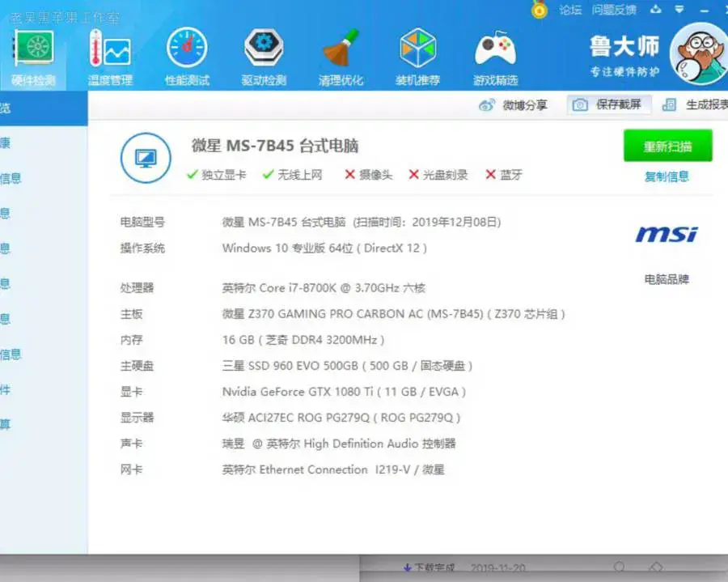The width and height of the screenshot is (728, 582).
Task: Click the 主硬盘 row label
Action: point(137,366)
